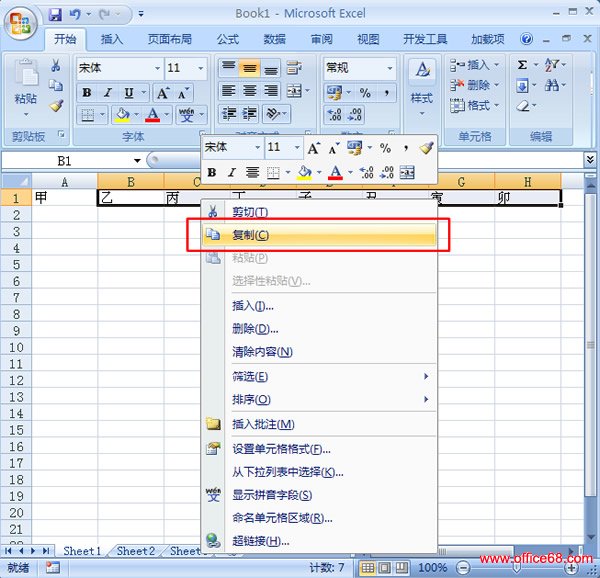The height and width of the screenshot is (578, 600).
Task: Click ribbon Grow Font button
Action: pyautogui.click(x=163, y=93)
